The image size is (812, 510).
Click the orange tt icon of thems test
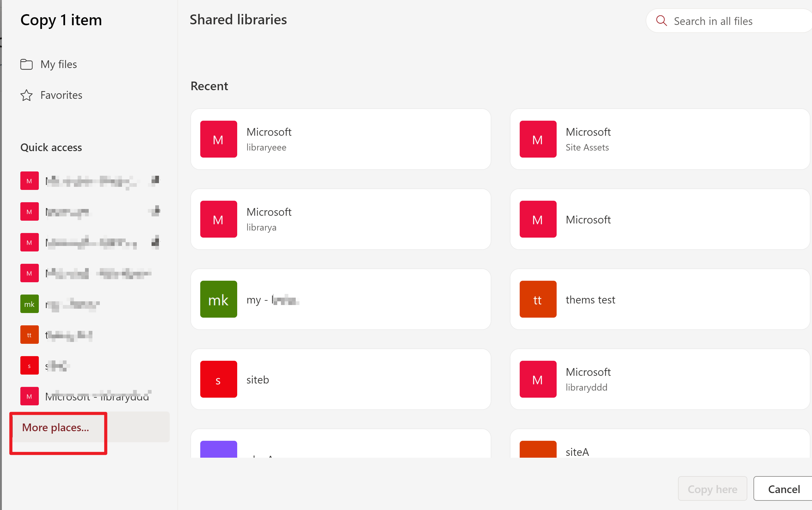(x=538, y=299)
